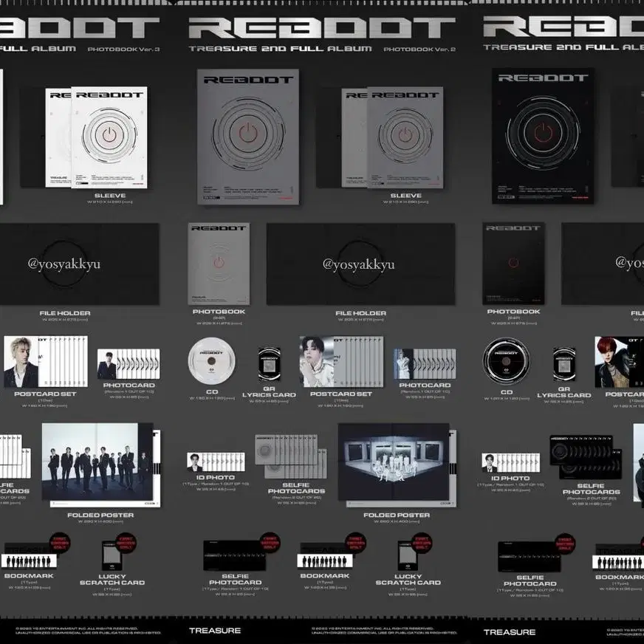644x644 pixels.
Task: Select "CD" label under the black disc
Action: (x=507, y=392)
